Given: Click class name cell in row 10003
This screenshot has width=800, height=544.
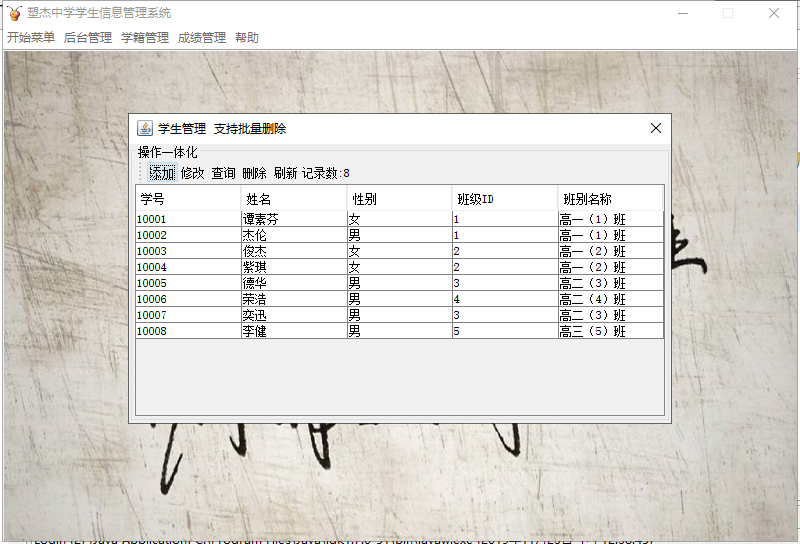Looking at the screenshot, I should coord(611,251).
